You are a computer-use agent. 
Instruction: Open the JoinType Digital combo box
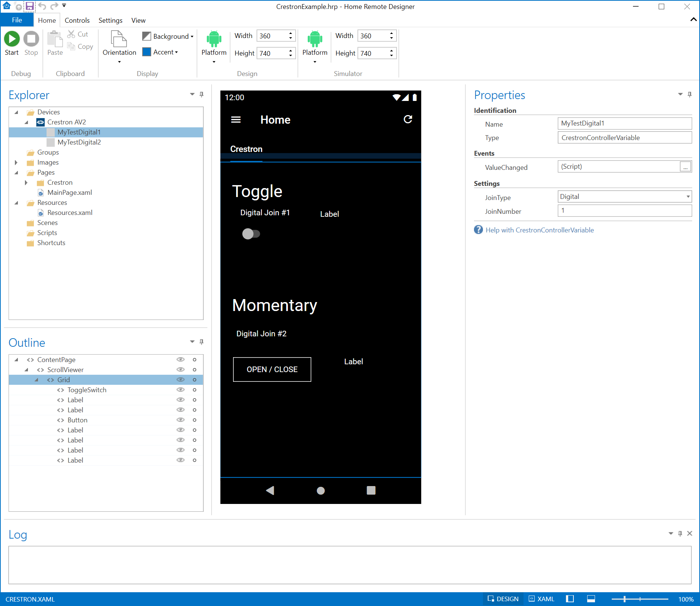click(x=625, y=196)
